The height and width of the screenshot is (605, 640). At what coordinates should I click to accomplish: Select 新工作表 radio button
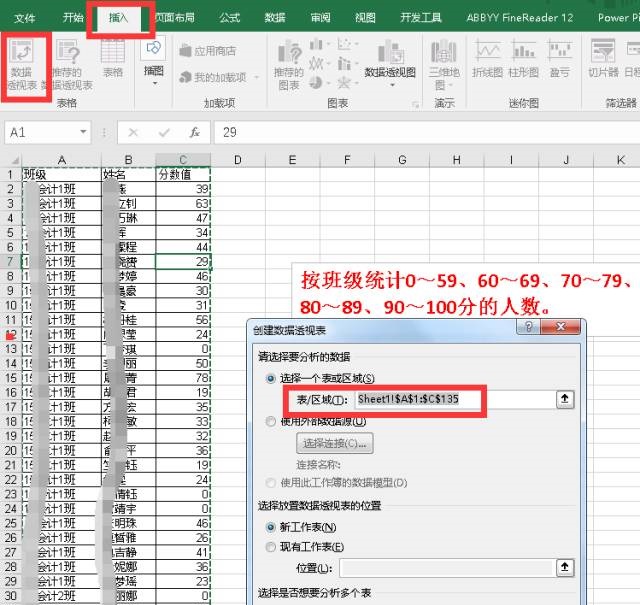(x=271, y=527)
